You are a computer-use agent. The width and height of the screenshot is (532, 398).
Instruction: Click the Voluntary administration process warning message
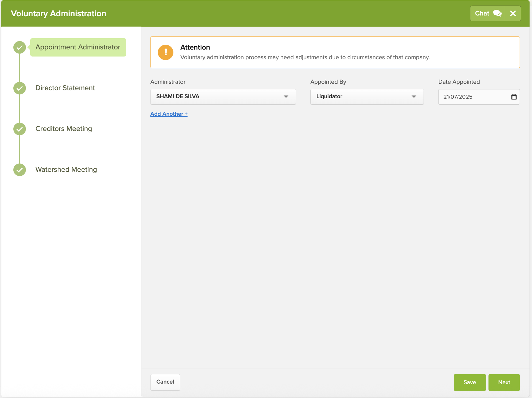305,57
